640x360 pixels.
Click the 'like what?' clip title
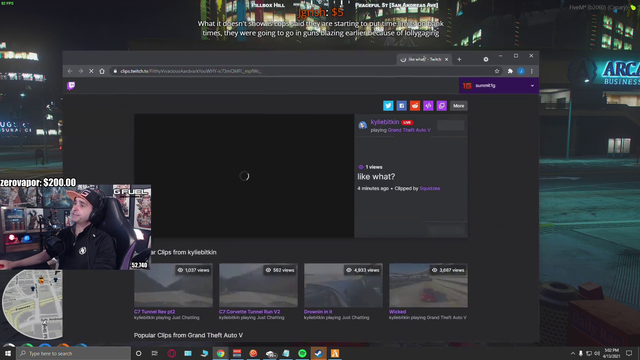point(376,177)
